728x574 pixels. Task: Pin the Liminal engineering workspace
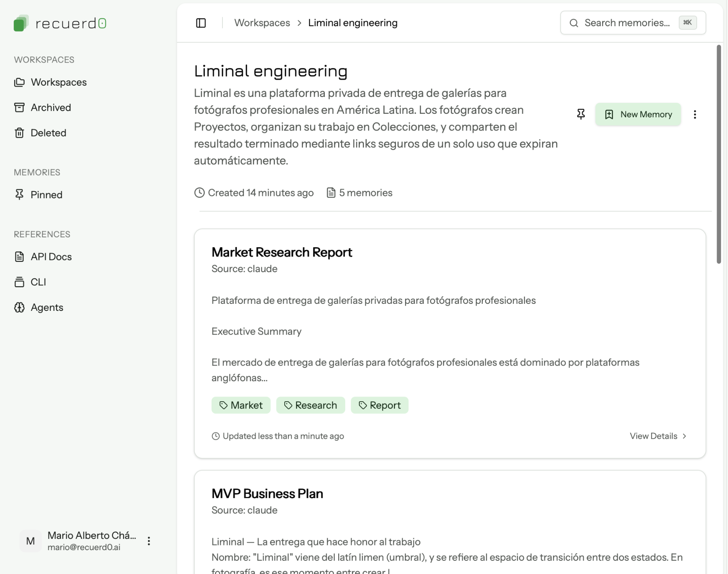581,114
